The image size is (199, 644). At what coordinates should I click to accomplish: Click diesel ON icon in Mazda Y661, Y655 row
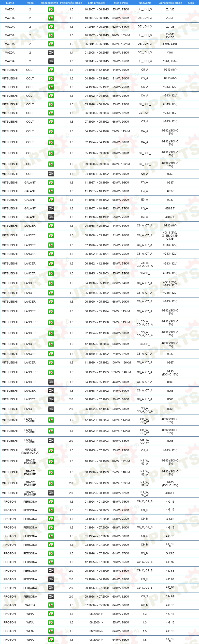(x=51, y=61)
